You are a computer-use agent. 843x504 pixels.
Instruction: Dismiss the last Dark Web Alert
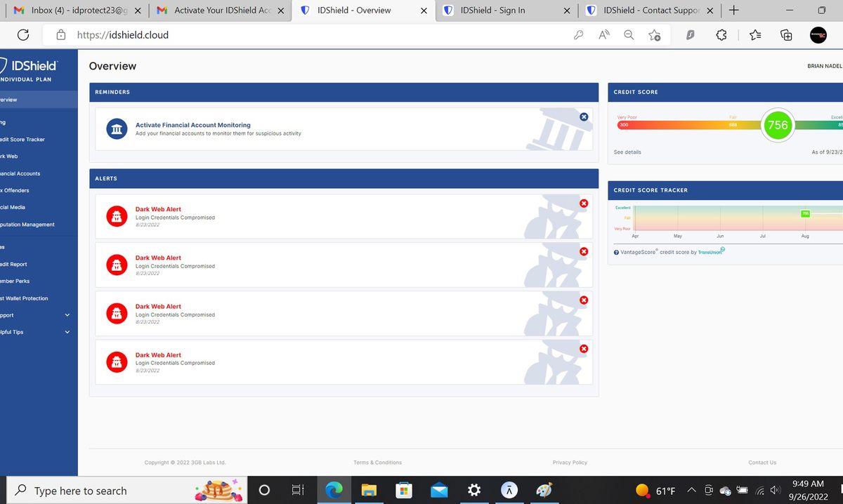pyautogui.click(x=583, y=348)
